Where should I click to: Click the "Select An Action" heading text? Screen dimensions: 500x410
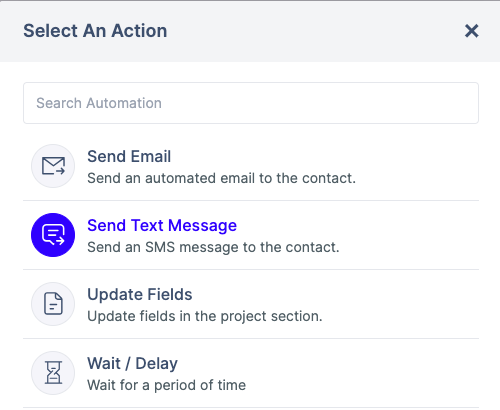pos(95,31)
